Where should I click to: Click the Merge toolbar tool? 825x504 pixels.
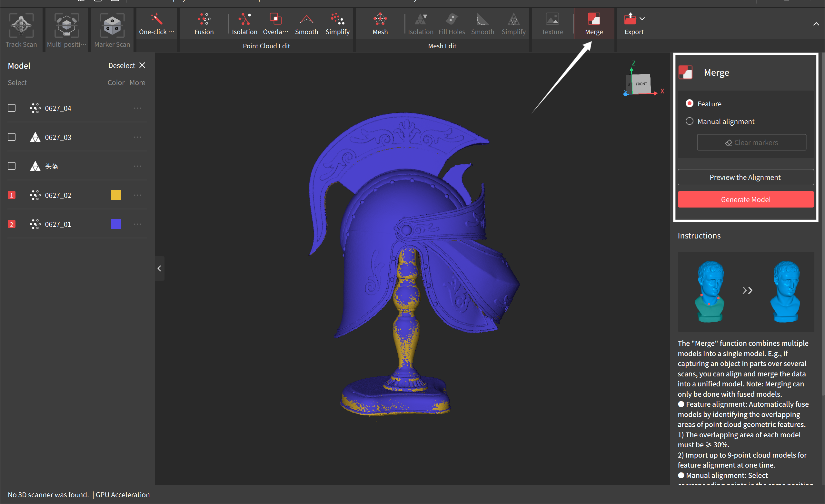coord(594,24)
